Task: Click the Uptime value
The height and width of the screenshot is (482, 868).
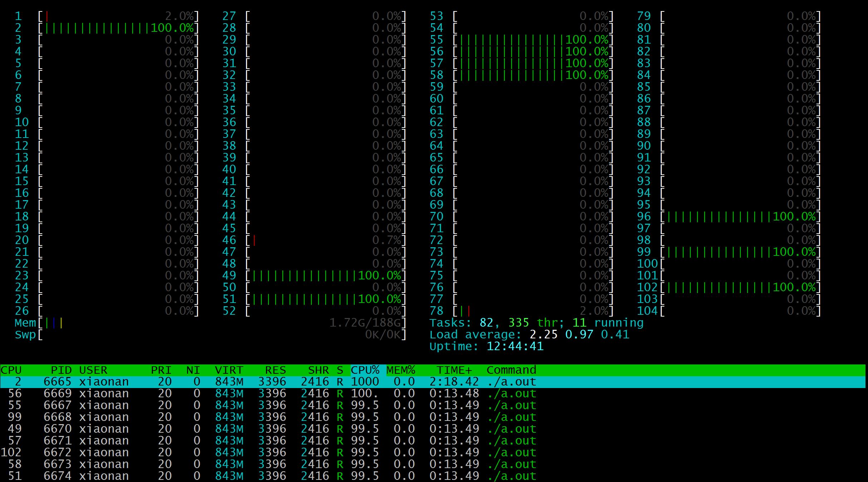Action: (515, 347)
